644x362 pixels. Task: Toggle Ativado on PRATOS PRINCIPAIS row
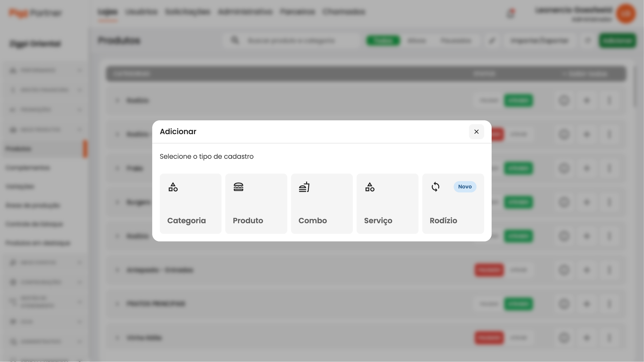[518, 304]
